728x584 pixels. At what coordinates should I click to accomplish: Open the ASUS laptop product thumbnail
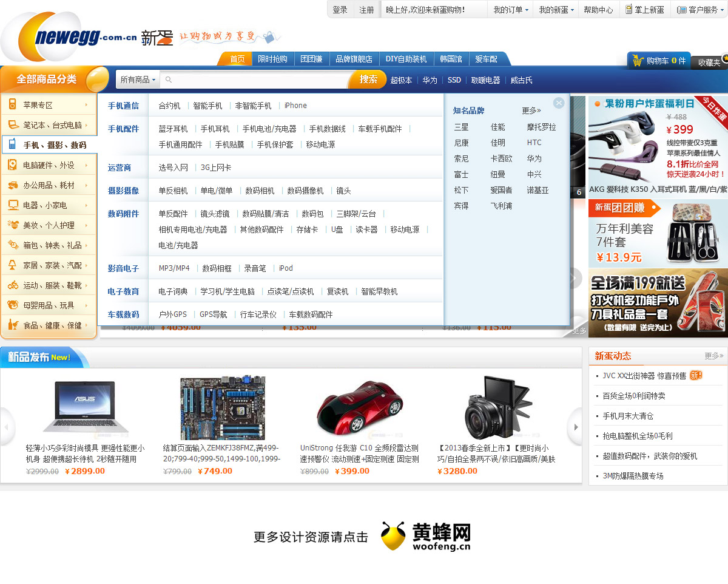(86, 407)
